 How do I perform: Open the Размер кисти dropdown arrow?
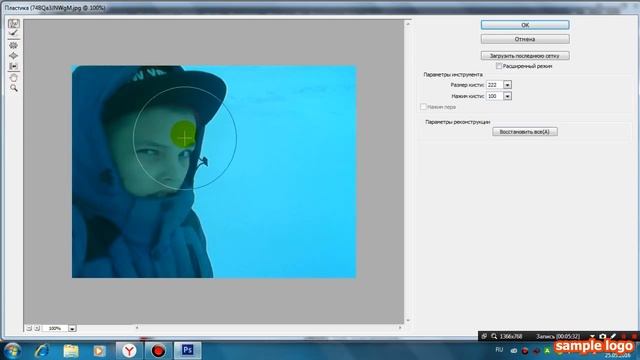507,85
